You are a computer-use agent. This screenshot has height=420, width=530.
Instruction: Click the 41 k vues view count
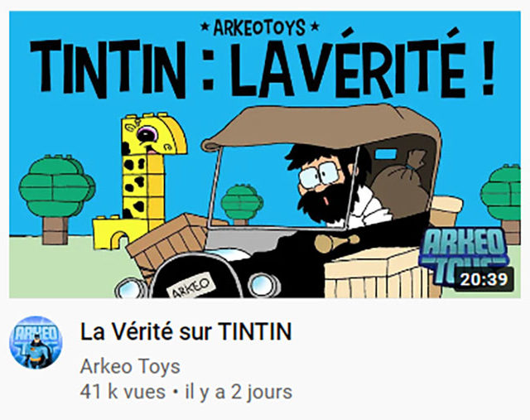click(x=123, y=393)
